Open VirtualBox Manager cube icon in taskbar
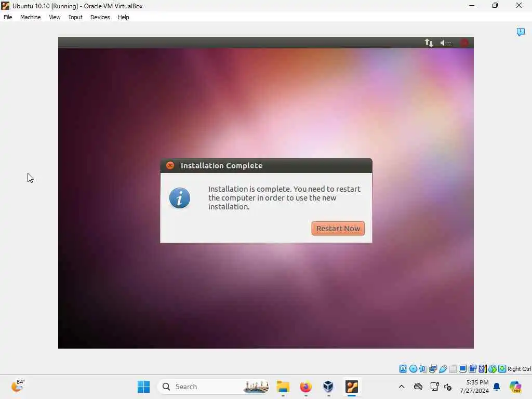The width and height of the screenshot is (532, 399). 328,387
